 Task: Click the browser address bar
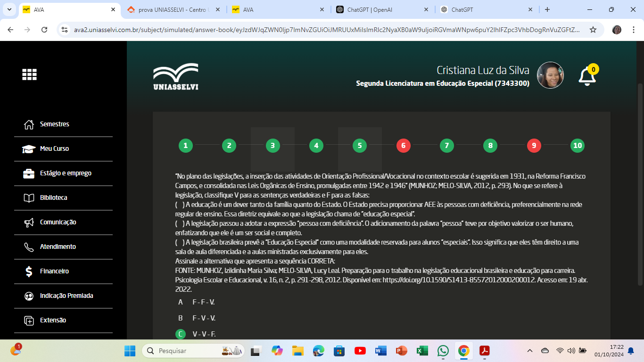click(x=325, y=30)
